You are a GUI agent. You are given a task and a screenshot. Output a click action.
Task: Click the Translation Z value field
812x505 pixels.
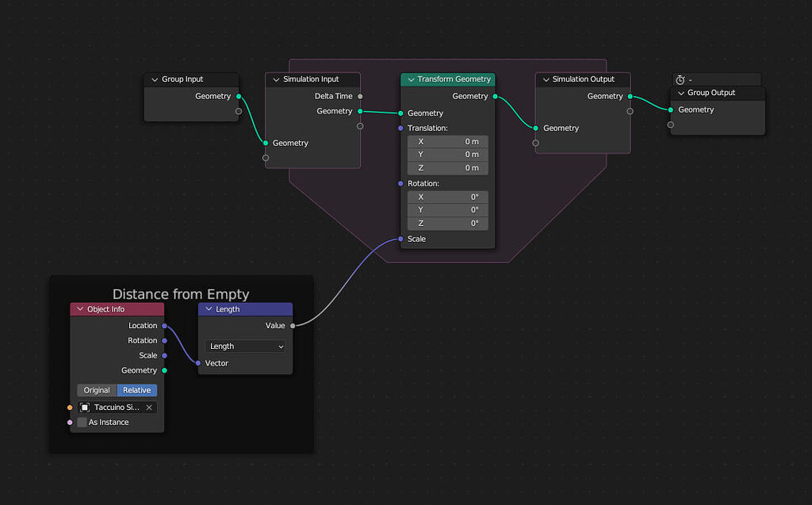click(448, 168)
